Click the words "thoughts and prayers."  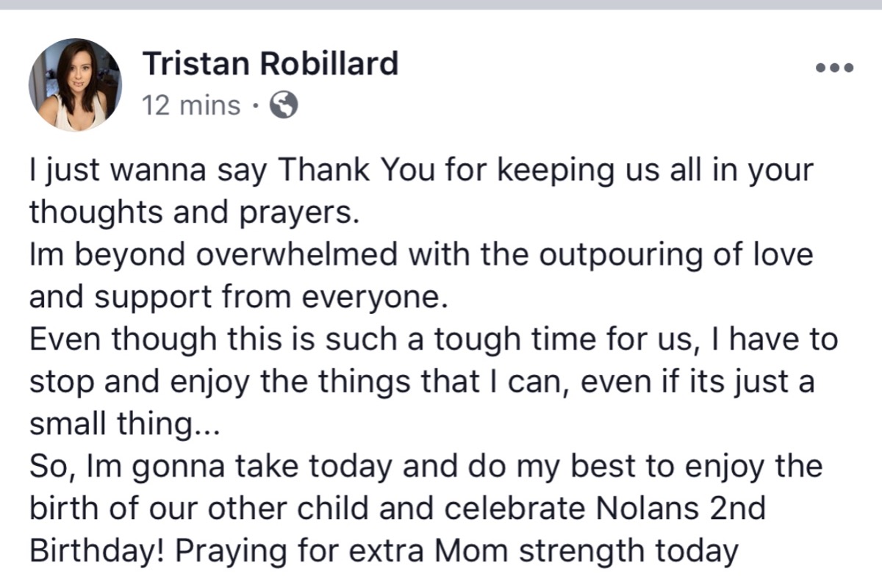click(195, 213)
